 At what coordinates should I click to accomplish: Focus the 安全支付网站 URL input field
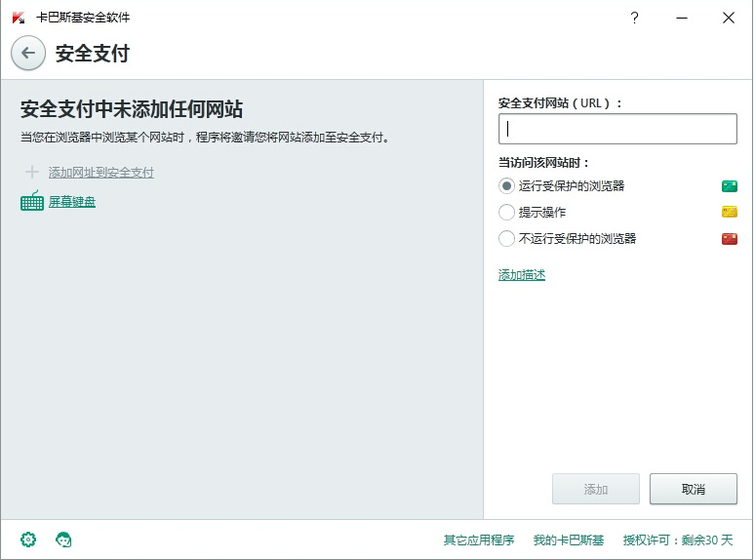click(x=617, y=129)
